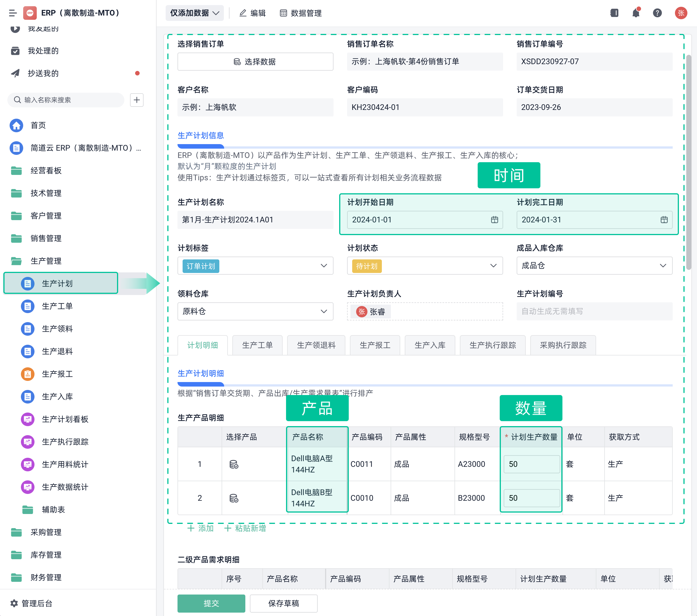Switch to the 生产工单 tab

point(257,345)
